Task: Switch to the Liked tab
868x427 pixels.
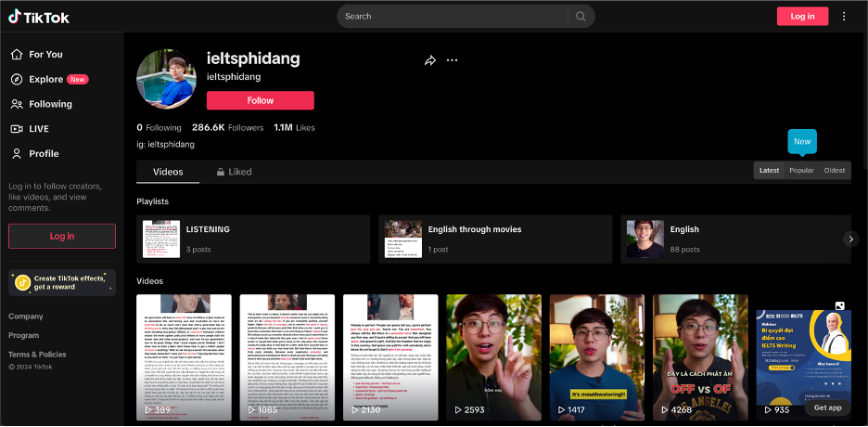Action: [x=235, y=172]
